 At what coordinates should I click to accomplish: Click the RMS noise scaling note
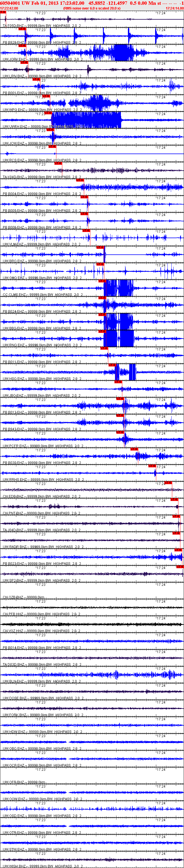coord(91,8)
